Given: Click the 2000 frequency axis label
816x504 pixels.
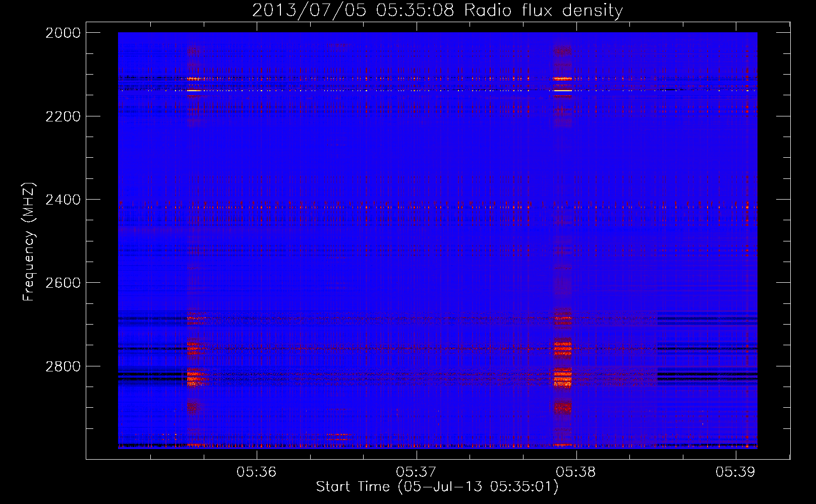Looking at the screenshot, I should pos(63,33).
